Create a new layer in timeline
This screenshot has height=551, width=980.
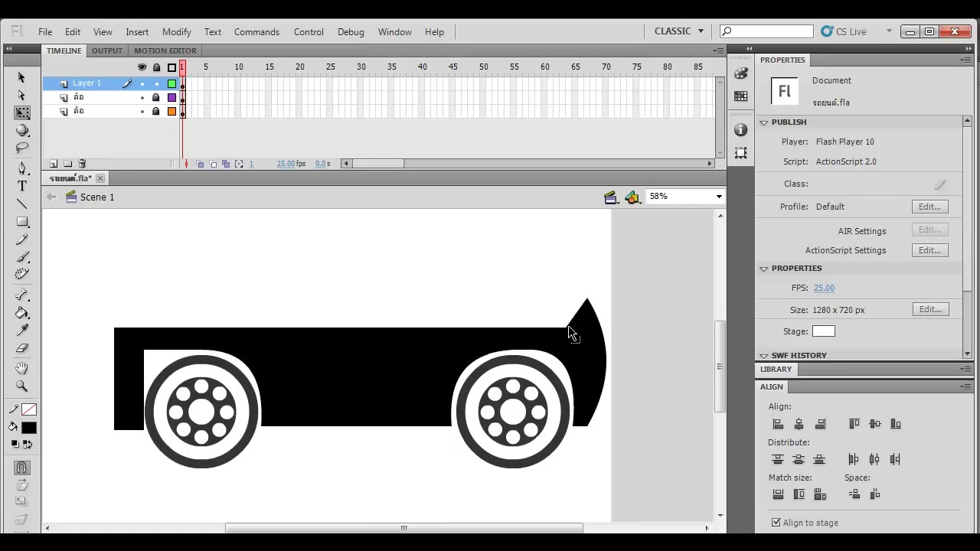pos(54,164)
